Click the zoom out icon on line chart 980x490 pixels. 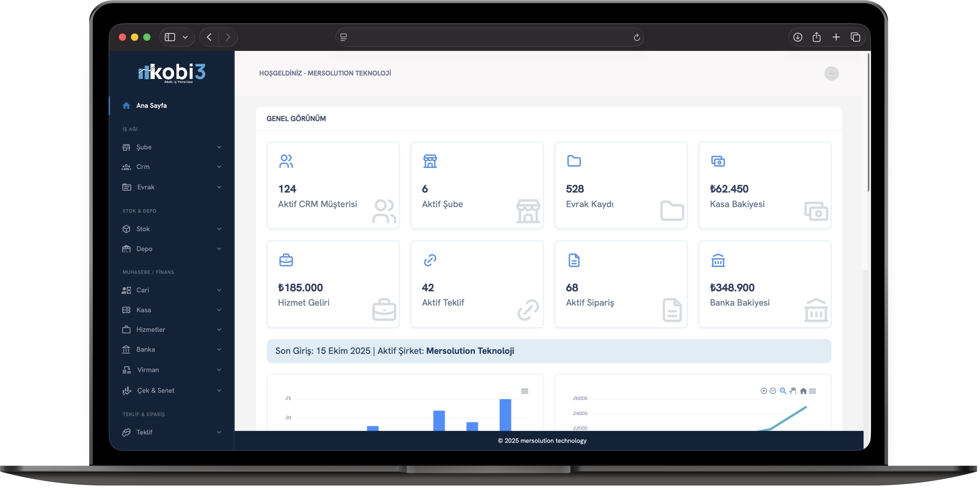point(773,391)
